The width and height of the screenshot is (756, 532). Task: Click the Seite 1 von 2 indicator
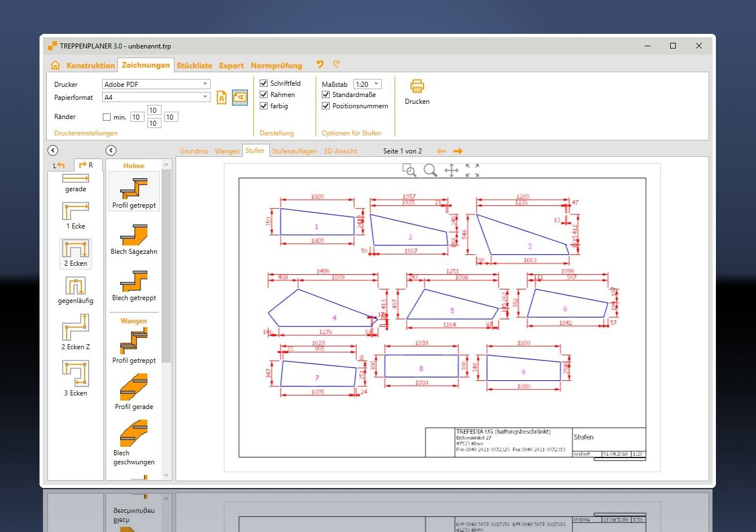pos(403,151)
